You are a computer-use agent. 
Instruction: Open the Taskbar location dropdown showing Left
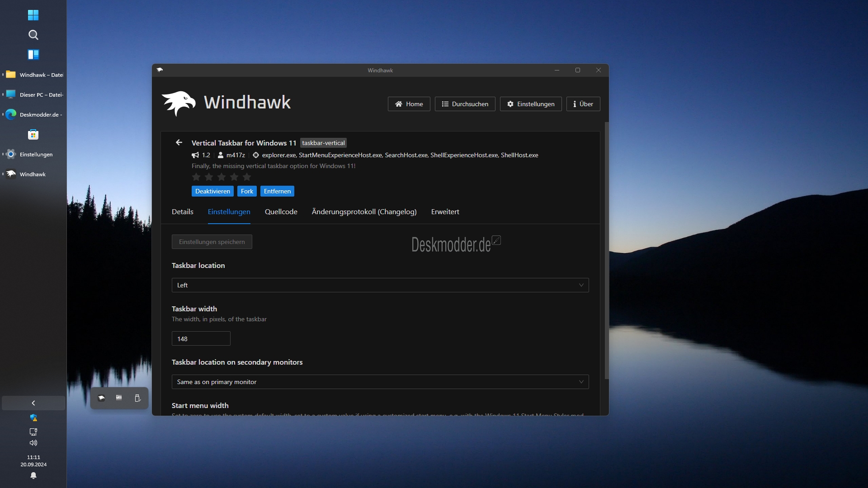(380, 285)
